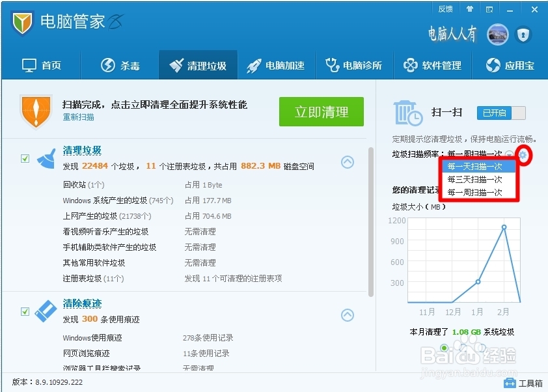Click the eraser icon of 清除痕迹
The image size is (548, 392).
46,311
